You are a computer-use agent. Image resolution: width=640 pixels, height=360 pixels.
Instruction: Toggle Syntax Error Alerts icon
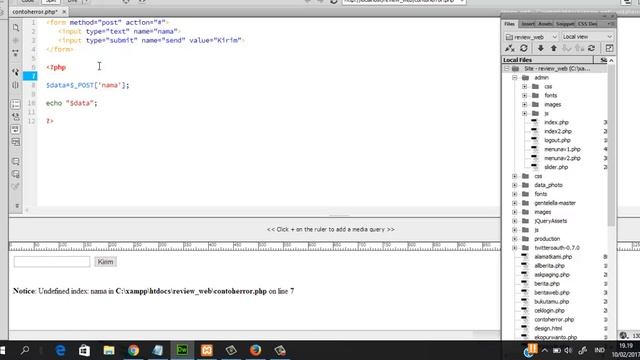pos(16,142)
